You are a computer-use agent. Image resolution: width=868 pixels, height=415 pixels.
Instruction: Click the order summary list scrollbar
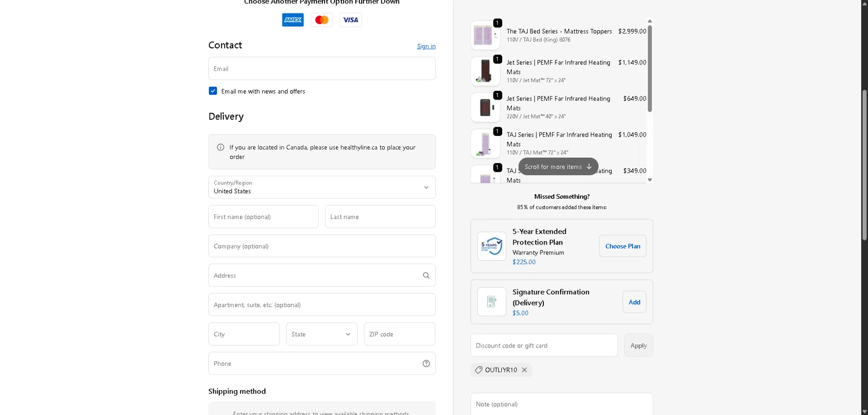pos(650,68)
